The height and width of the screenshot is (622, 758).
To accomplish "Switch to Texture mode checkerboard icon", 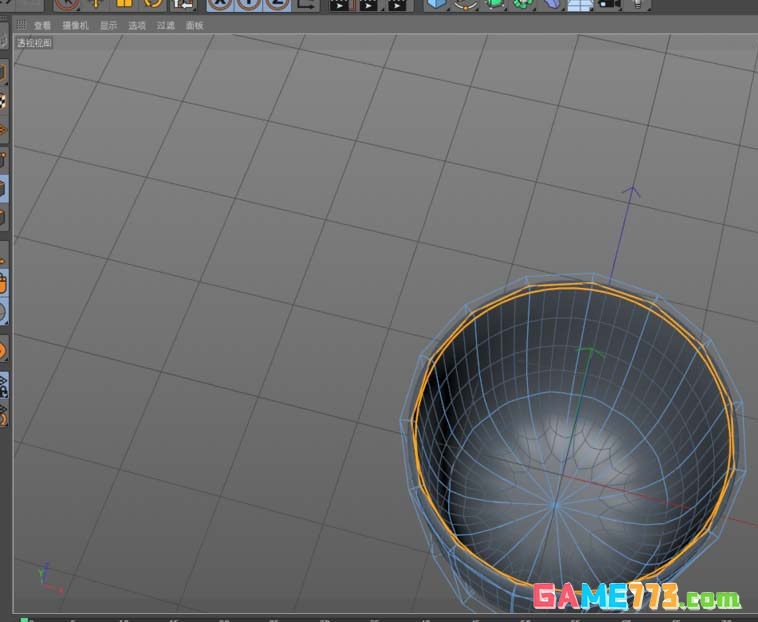I will click(3, 102).
